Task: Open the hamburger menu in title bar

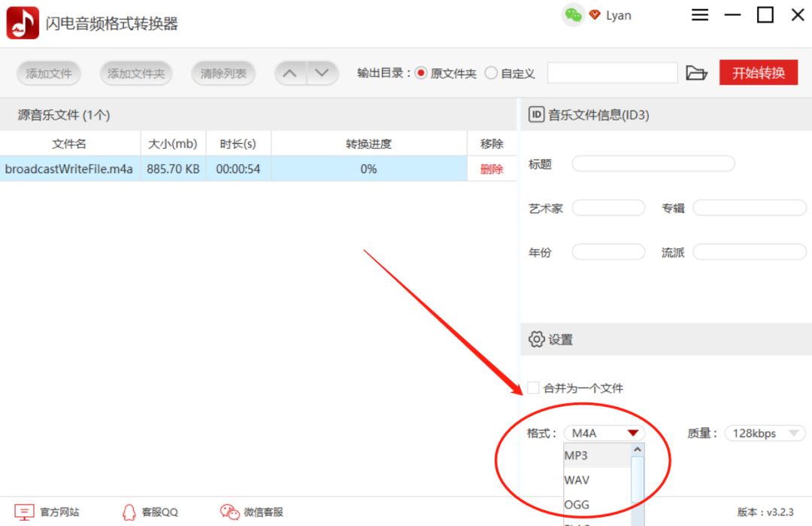Action: click(700, 15)
